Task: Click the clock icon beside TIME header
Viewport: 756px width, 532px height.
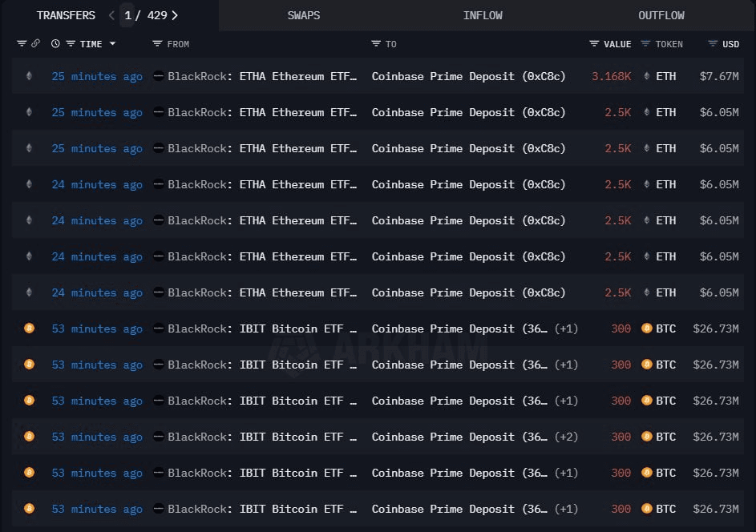Action: point(55,44)
